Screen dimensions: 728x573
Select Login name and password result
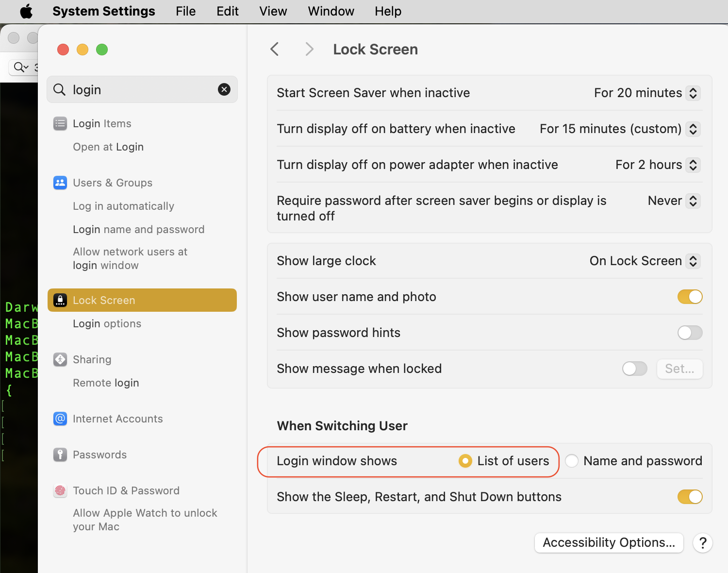(139, 229)
